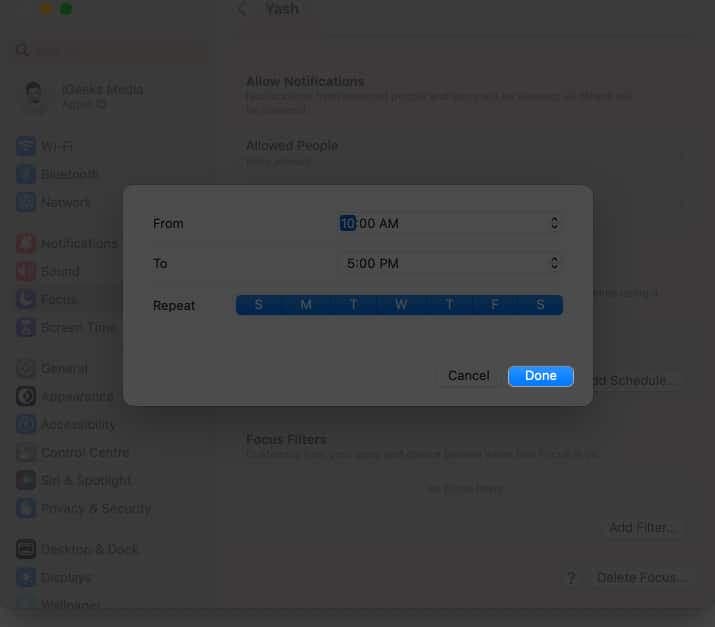Click the To time stepper arrows
715x627 pixels.
click(x=554, y=263)
